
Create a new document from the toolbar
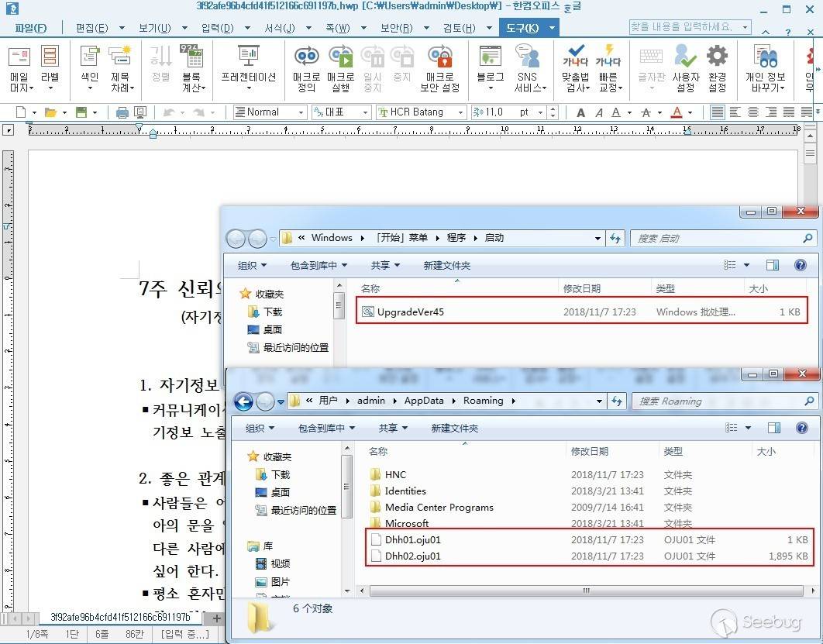[x=21, y=112]
